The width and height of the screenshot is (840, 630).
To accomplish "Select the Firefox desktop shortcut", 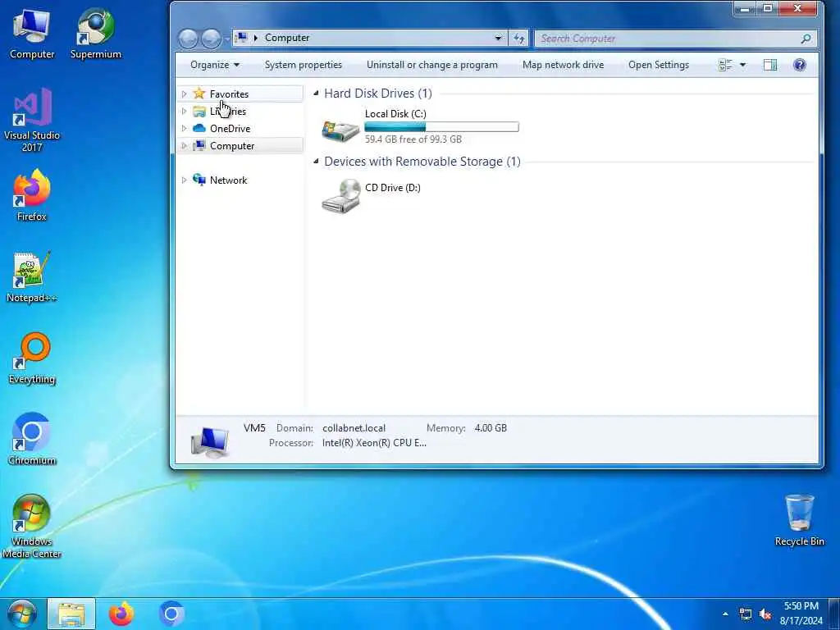I will pyautogui.click(x=32, y=195).
